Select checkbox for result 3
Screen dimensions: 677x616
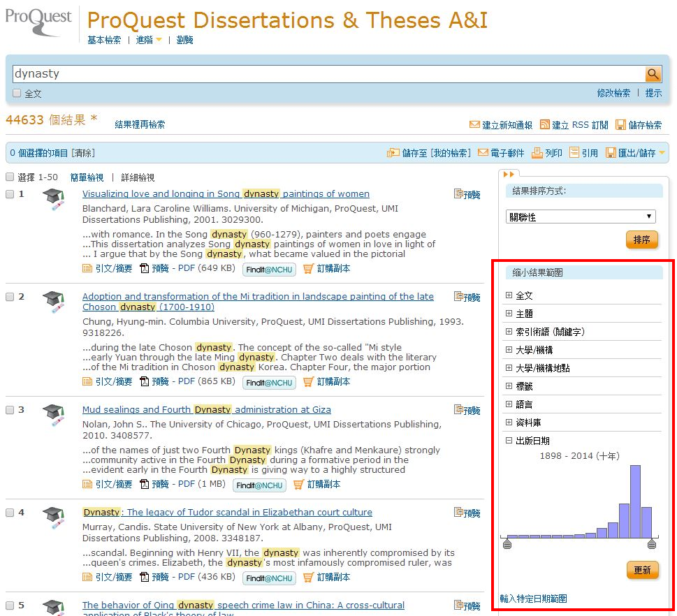point(10,410)
